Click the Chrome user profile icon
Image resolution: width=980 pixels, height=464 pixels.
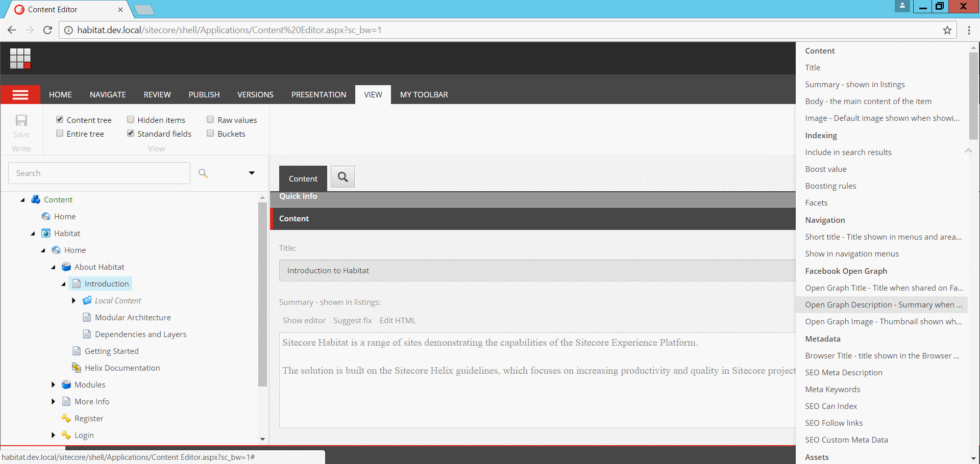(x=902, y=6)
